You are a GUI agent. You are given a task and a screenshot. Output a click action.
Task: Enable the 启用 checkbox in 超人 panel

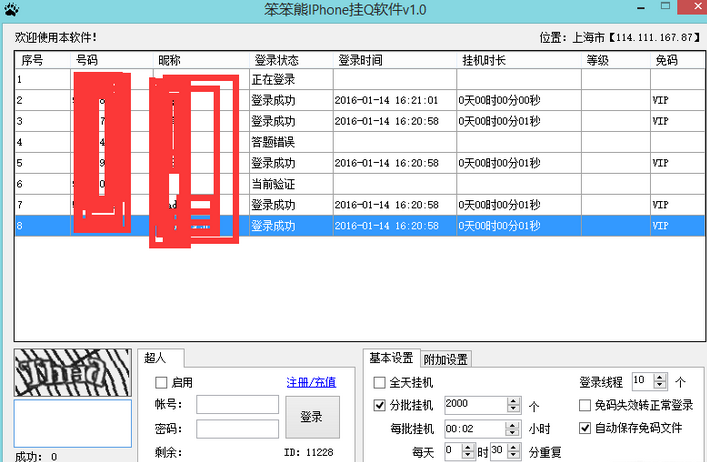tap(161, 383)
